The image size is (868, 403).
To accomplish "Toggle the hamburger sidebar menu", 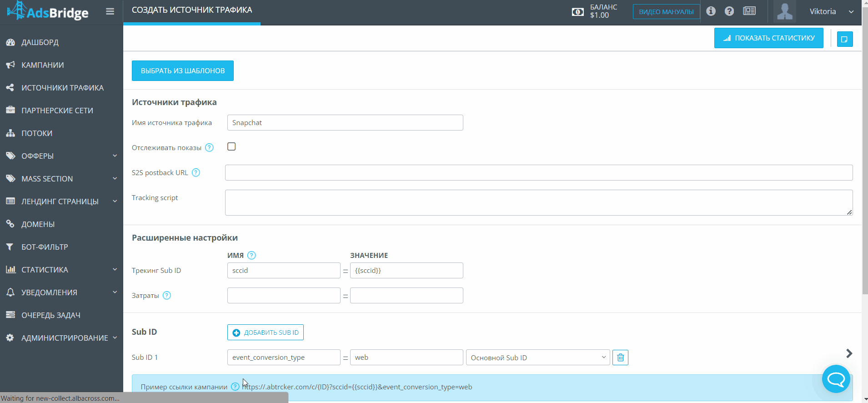I will tap(110, 11).
